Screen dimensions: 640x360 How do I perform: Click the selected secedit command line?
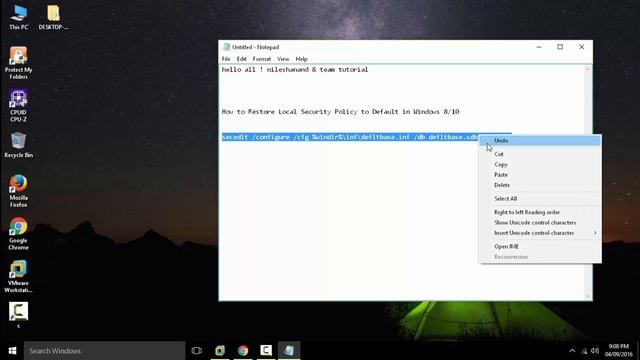[x=350, y=137]
